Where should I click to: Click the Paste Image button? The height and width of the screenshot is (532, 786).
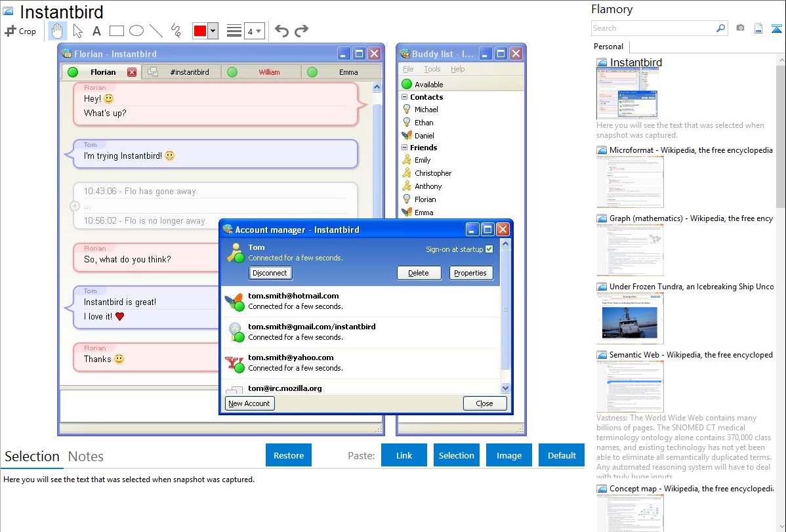pyautogui.click(x=508, y=455)
